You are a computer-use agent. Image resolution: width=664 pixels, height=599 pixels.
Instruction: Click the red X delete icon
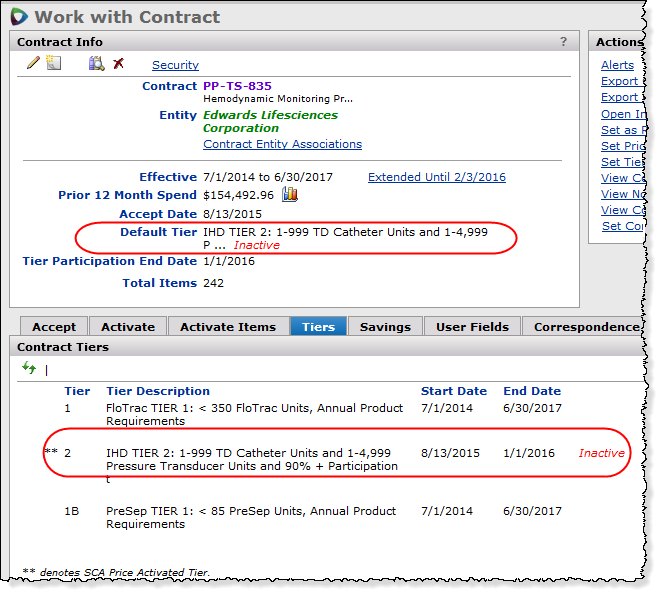[x=118, y=64]
